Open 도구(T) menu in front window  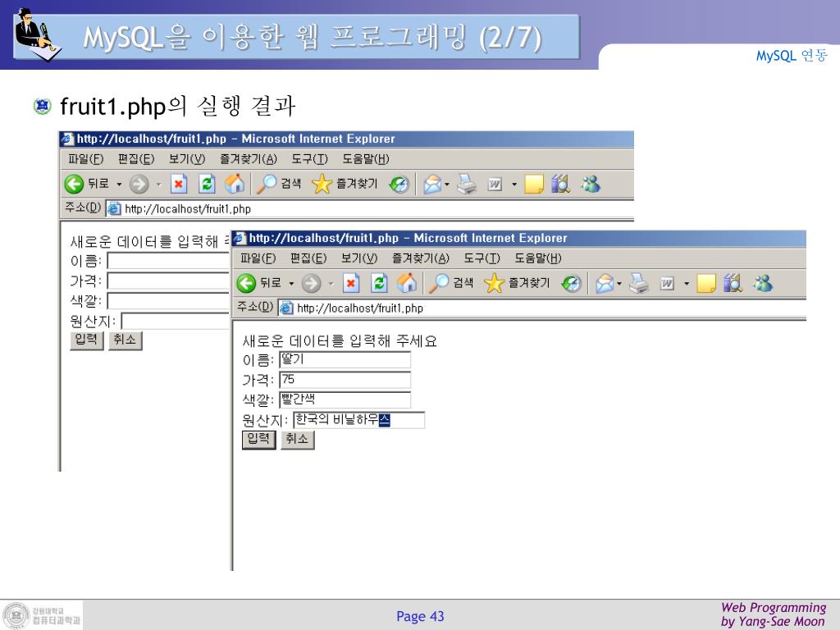click(x=482, y=258)
